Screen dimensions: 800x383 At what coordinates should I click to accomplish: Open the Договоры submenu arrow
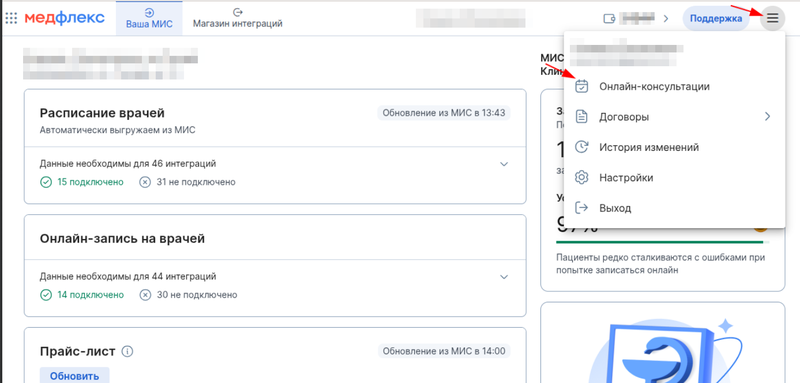767,117
